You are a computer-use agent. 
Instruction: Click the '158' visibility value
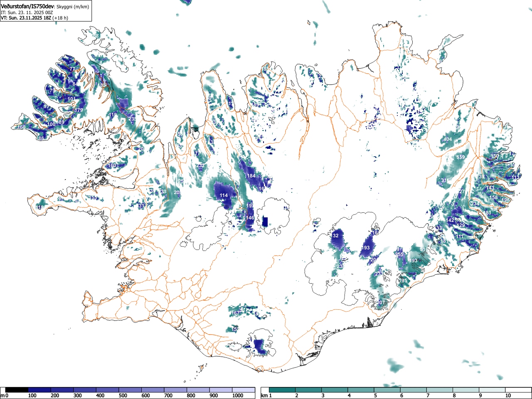coord(493,197)
